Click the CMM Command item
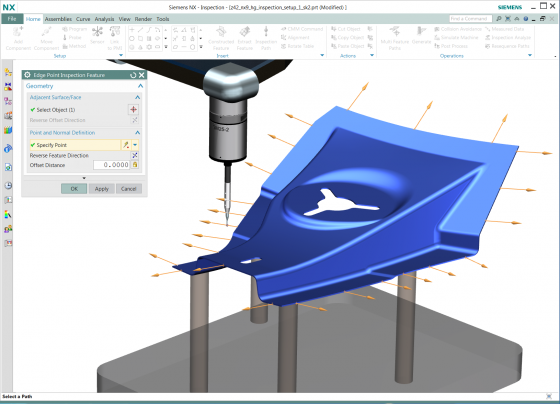The height and width of the screenshot is (404, 560). tap(302, 29)
